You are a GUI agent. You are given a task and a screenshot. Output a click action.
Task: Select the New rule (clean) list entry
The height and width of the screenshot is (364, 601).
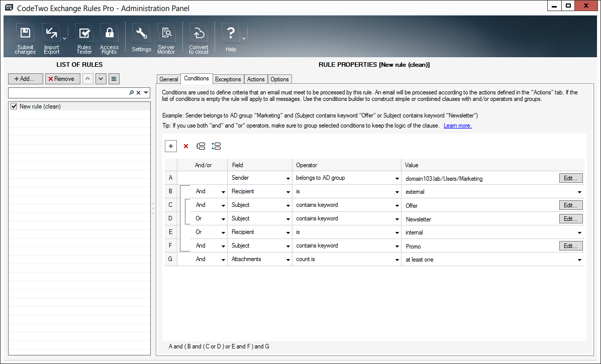click(79, 106)
